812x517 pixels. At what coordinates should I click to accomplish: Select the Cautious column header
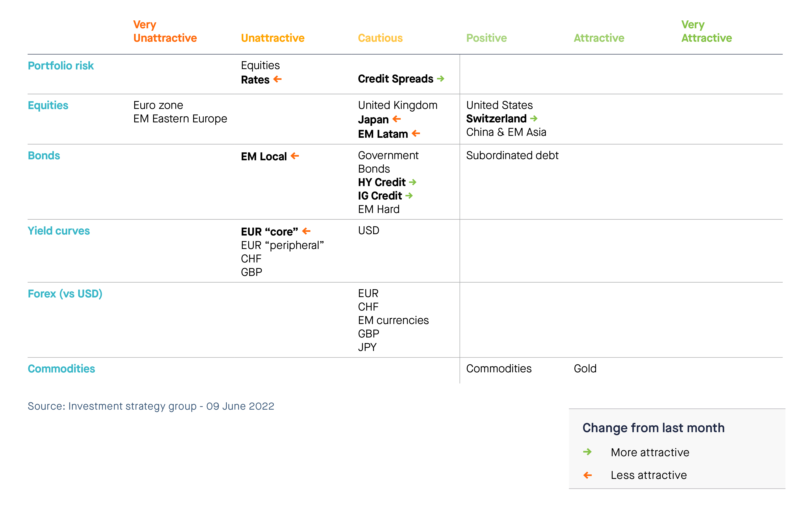[380, 38]
